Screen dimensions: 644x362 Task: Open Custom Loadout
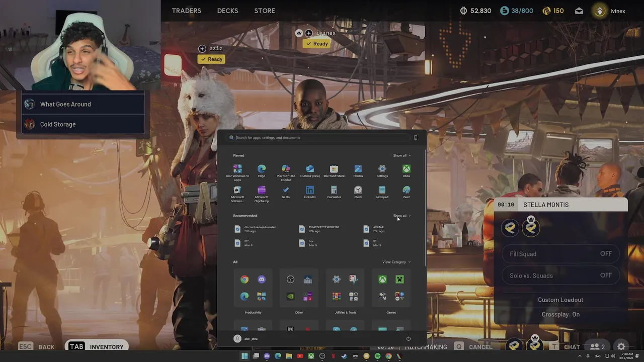pos(560,300)
